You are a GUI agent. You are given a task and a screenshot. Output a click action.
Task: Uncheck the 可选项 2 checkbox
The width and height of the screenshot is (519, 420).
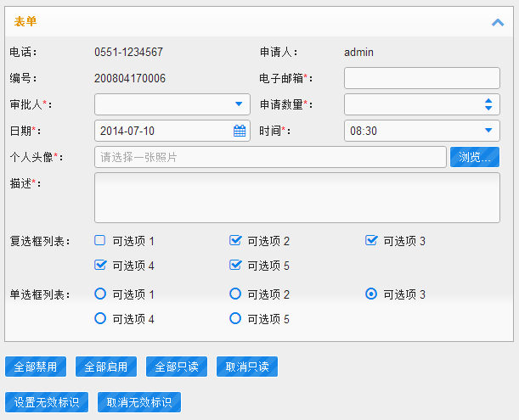click(235, 240)
